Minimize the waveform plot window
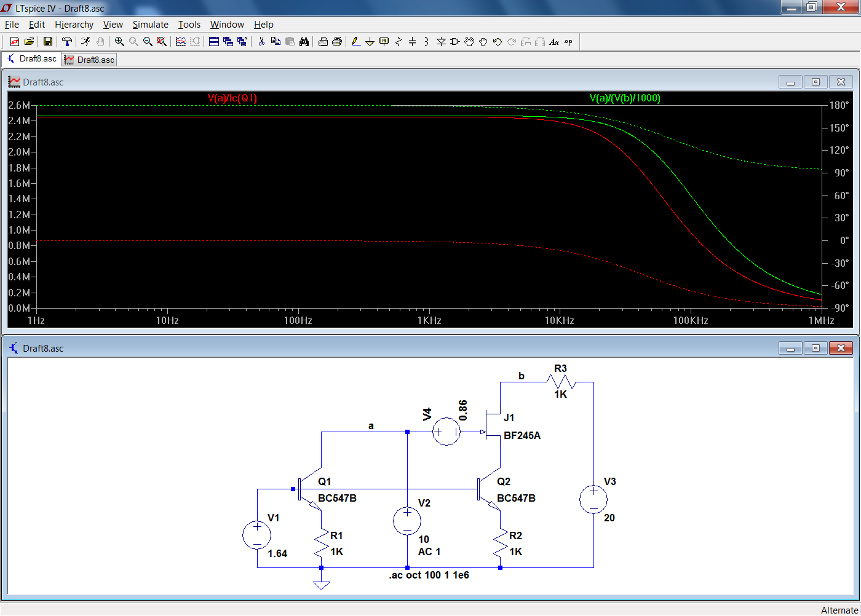Screen dimensions: 861x616 tap(790, 82)
